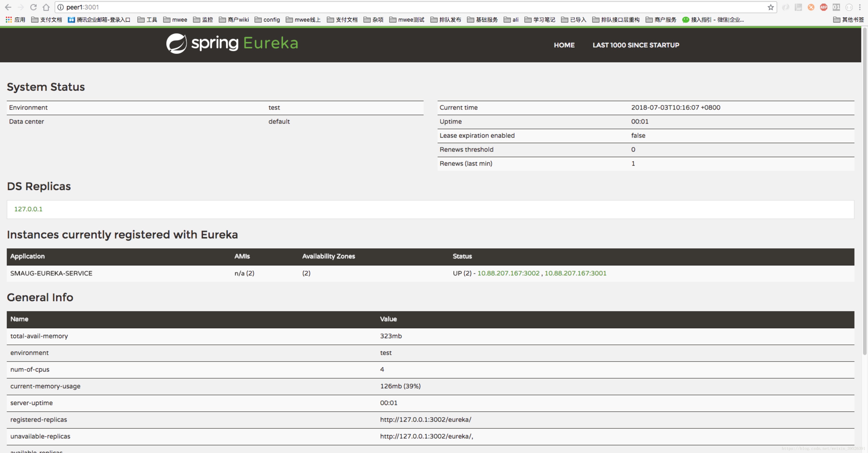868x453 pixels.
Task: Open the 监控 bookmark folder
Action: (x=203, y=19)
